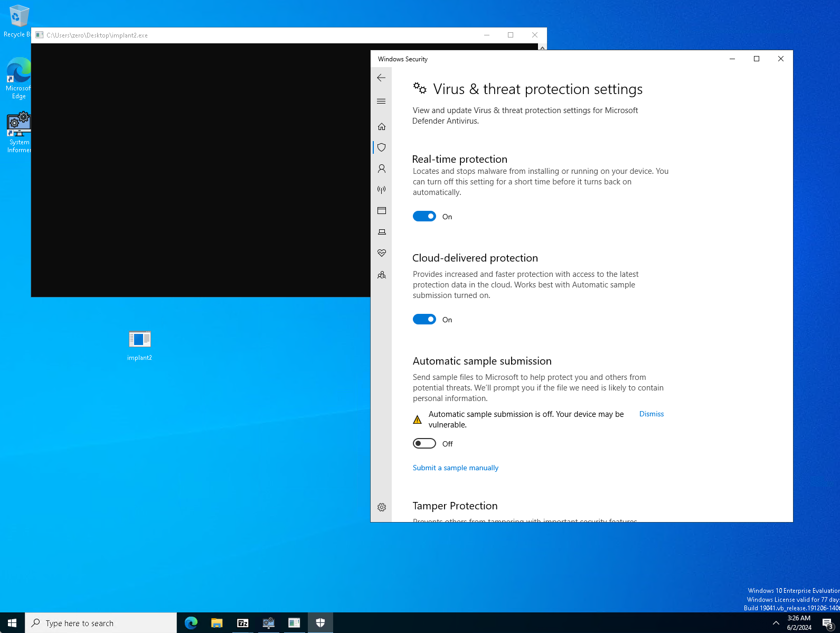Click Submit a sample manually link
840x633 pixels.
point(455,468)
